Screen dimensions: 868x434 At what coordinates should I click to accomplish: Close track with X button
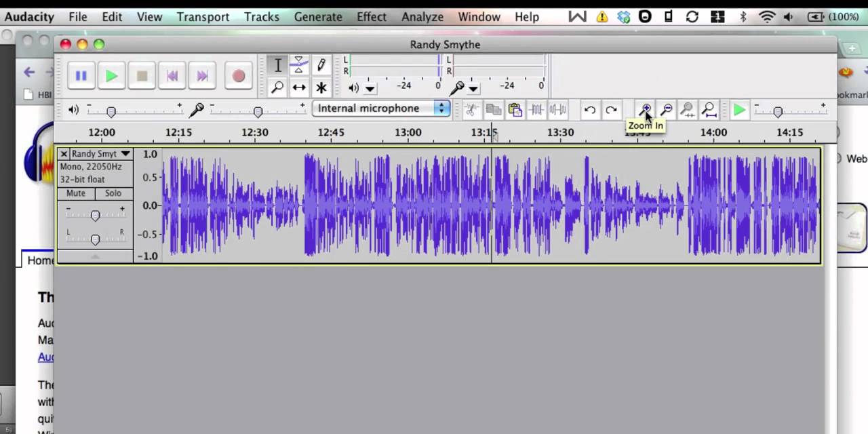[x=64, y=154]
